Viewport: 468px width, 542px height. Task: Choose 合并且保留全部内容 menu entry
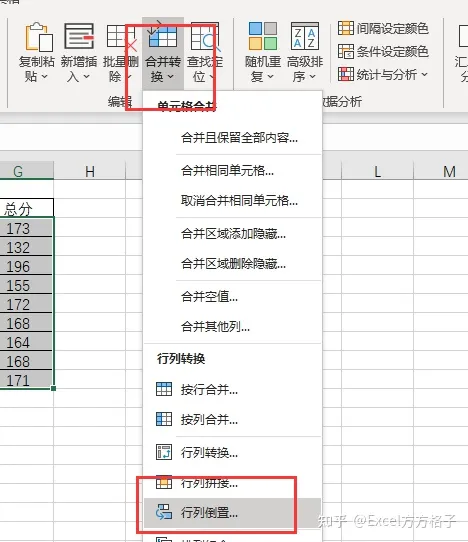coord(239,138)
